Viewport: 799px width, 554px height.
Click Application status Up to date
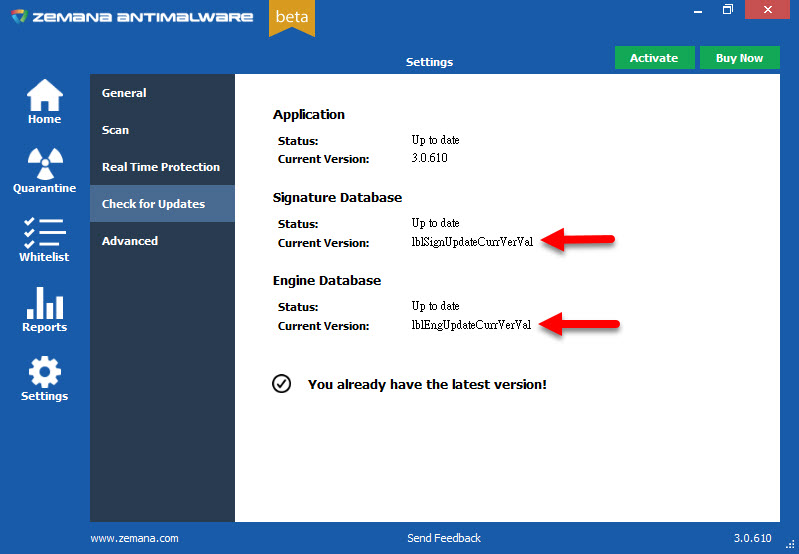(x=435, y=140)
